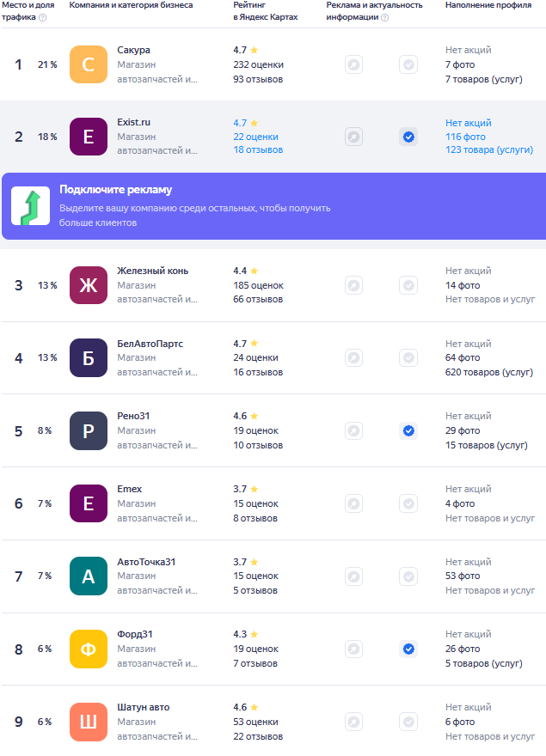This screenshot has height=756, width=546.
Task: Click the help icon beside 'Реклама и актуальность информации'
Action: click(384, 17)
